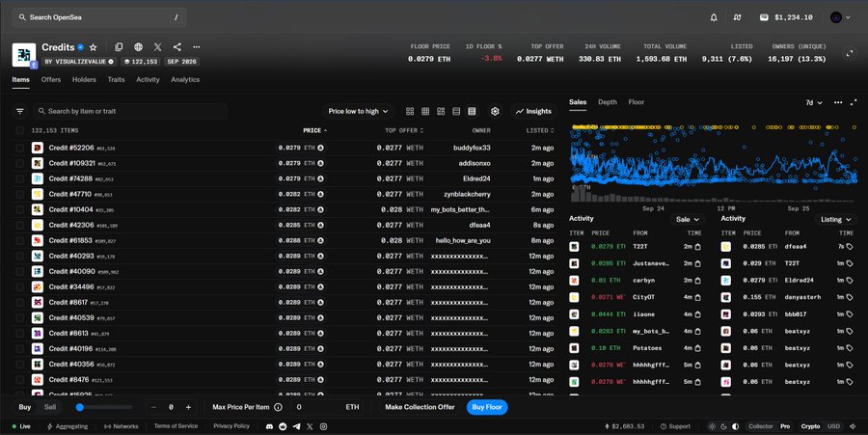
Task: Tick the checkbox for Credit #10404
Action: [x=20, y=209]
